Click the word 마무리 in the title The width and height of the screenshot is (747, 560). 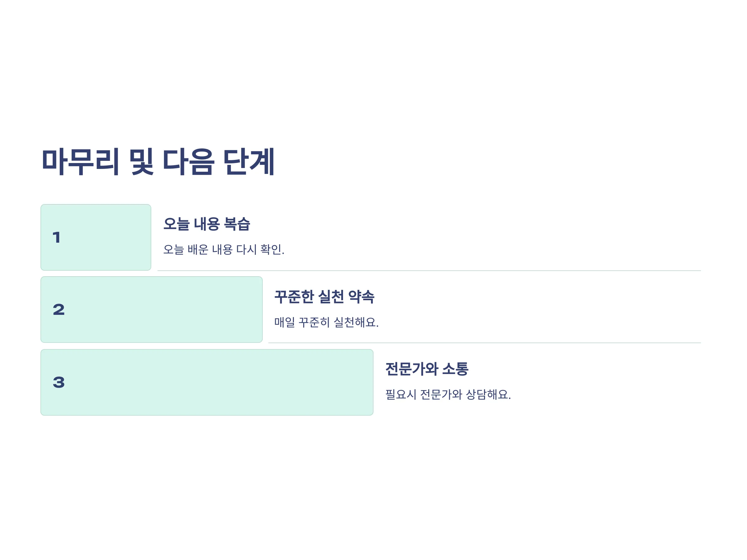click(80, 162)
